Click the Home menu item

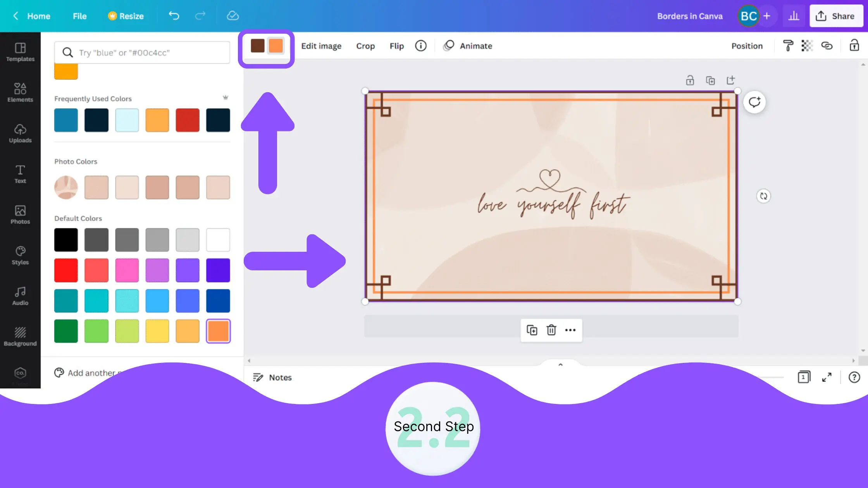click(x=39, y=16)
